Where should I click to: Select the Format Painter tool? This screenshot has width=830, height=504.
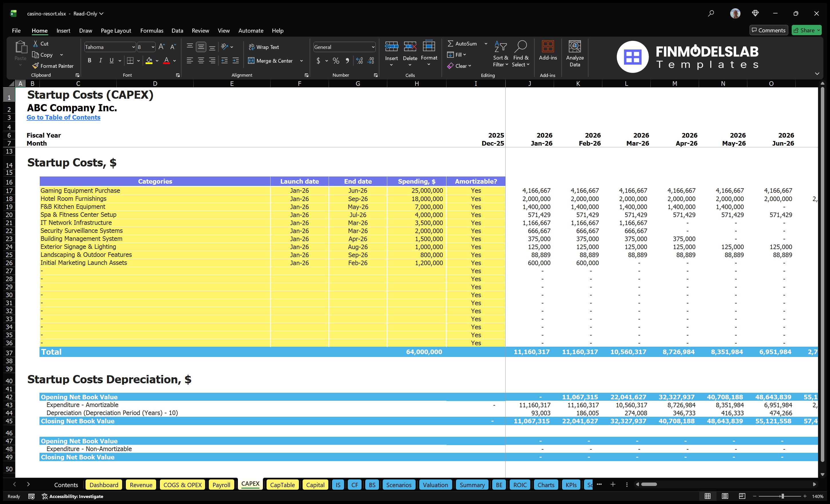point(53,66)
